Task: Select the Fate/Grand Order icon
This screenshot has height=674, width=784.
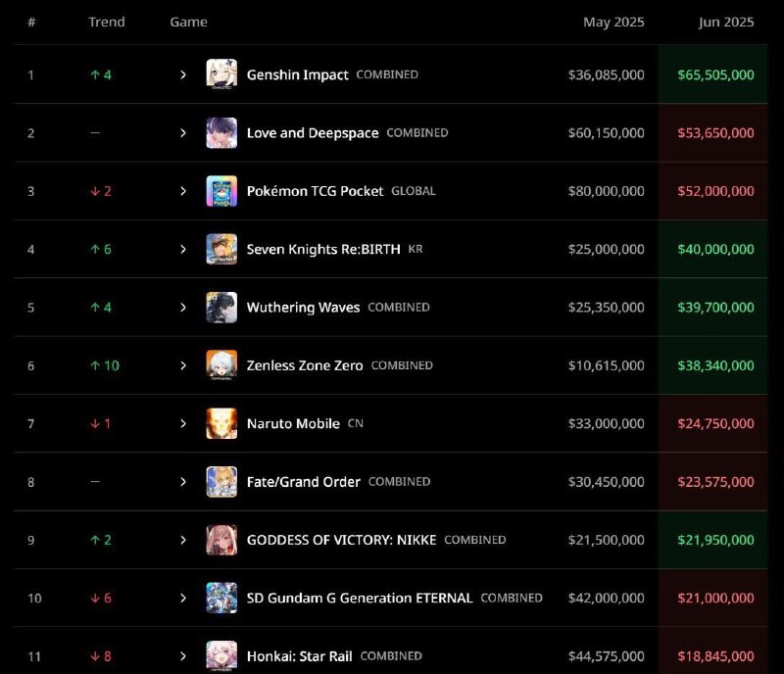Action: 221,482
